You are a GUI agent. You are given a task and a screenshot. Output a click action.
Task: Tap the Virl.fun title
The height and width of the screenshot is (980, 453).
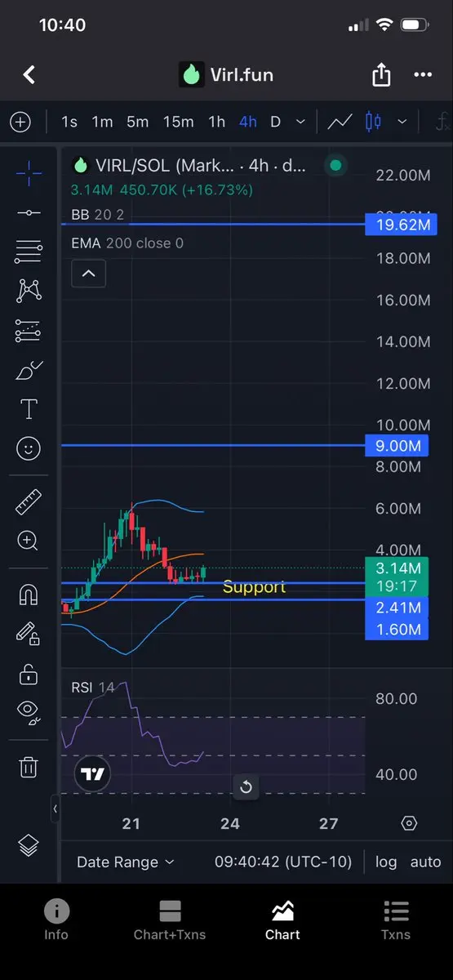[x=241, y=75]
